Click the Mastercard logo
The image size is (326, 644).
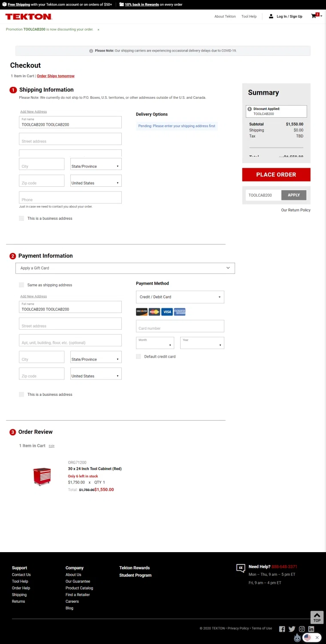[x=154, y=312]
